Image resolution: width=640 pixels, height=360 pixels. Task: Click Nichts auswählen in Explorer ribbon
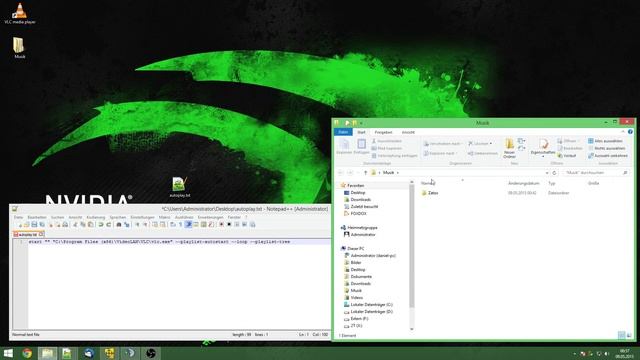pos(607,148)
